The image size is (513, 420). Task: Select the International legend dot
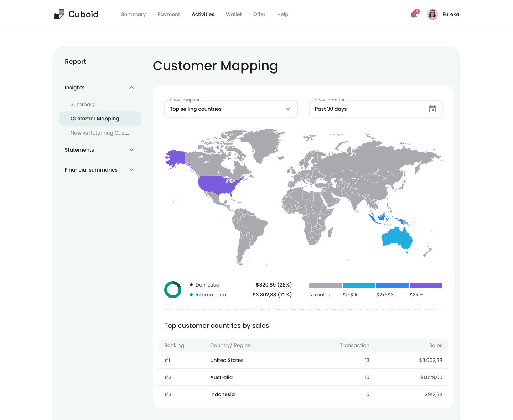(x=191, y=295)
